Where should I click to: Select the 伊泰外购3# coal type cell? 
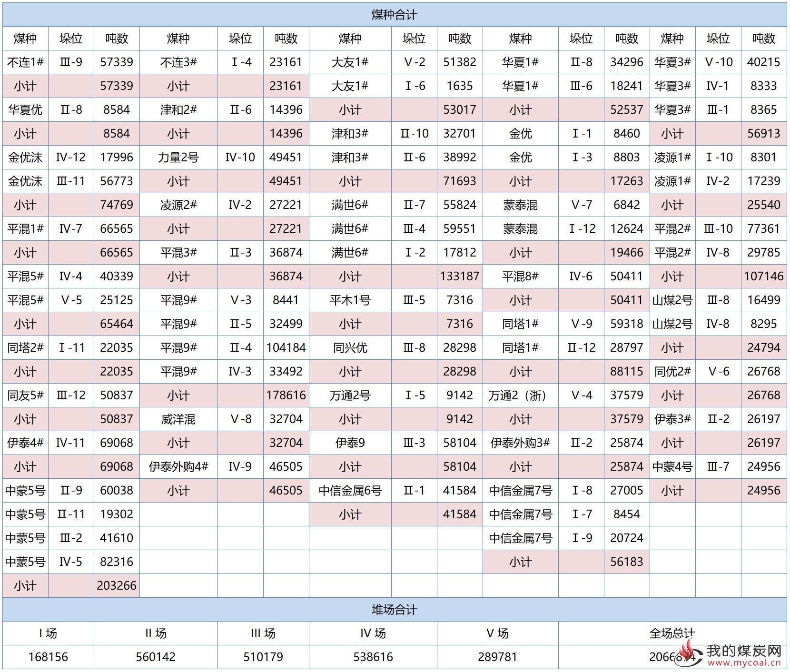pos(520,443)
